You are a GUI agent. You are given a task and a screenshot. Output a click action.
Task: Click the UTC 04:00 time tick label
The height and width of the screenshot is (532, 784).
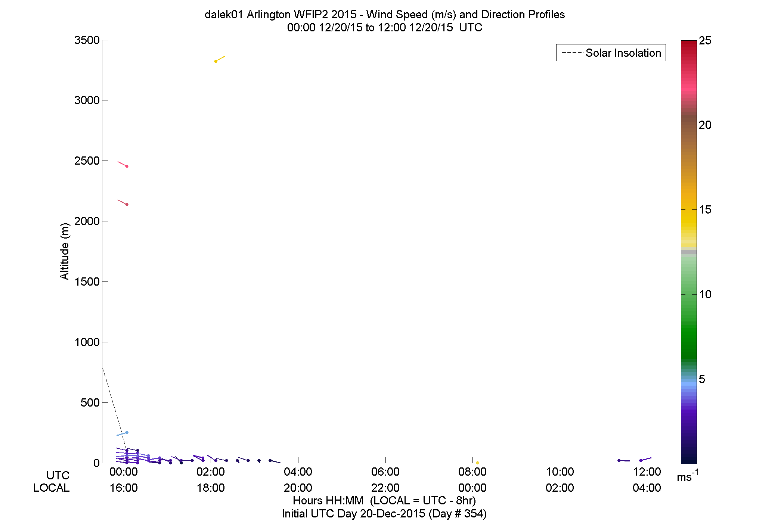(x=298, y=472)
